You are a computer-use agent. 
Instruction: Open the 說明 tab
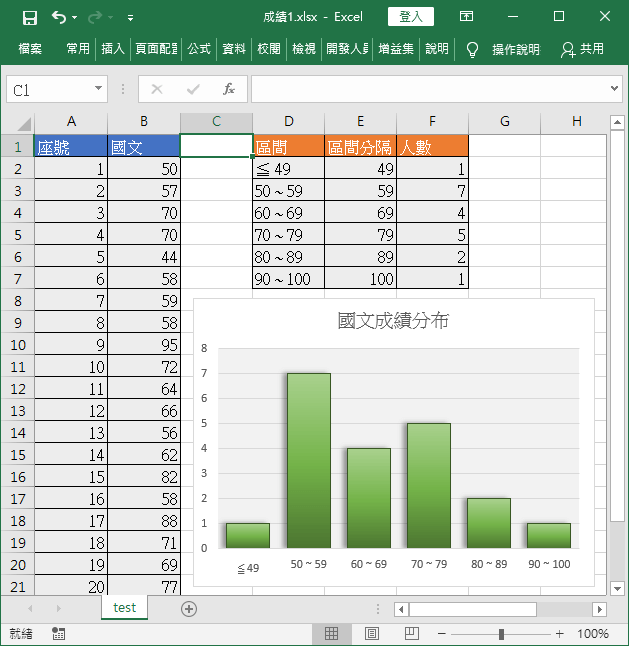pos(437,49)
